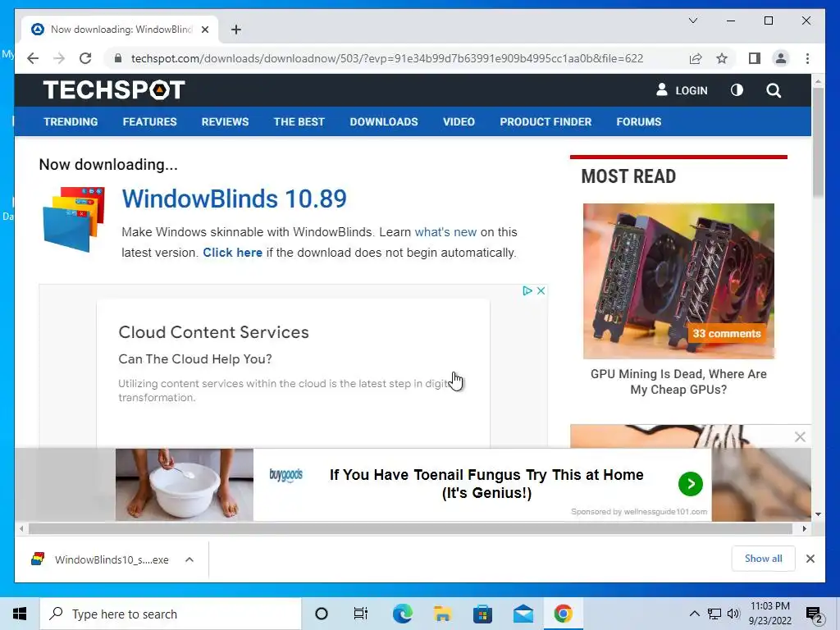Open Cortana circle icon
840x630 pixels.
tap(321, 614)
